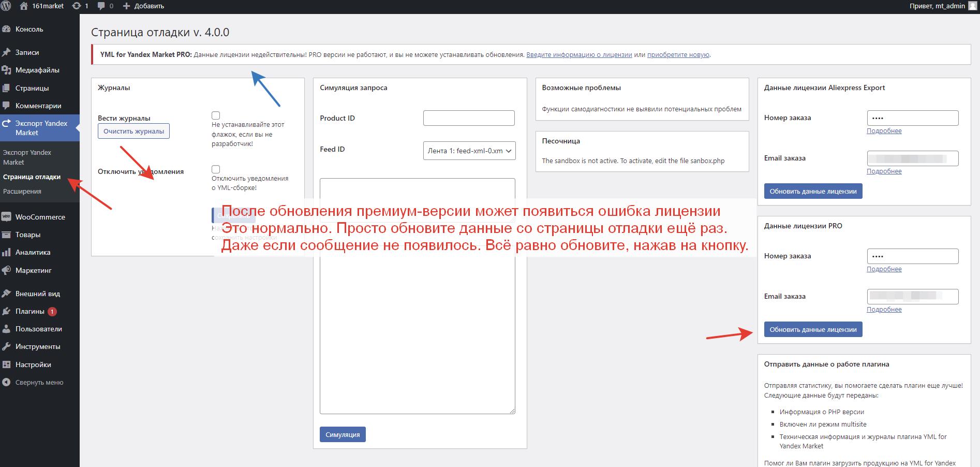Image resolution: width=980 pixels, height=467 pixels.
Task: Toggle the Отключить уведомления checkbox
Action: (x=216, y=169)
